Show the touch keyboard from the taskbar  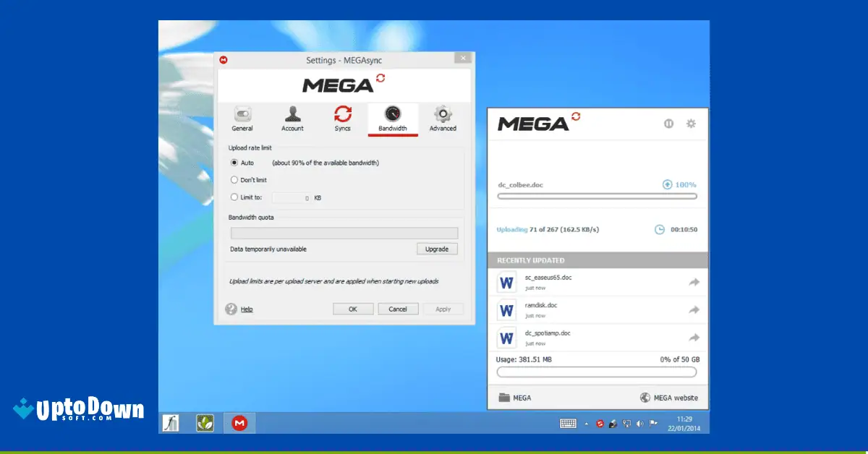[x=569, y=423]
